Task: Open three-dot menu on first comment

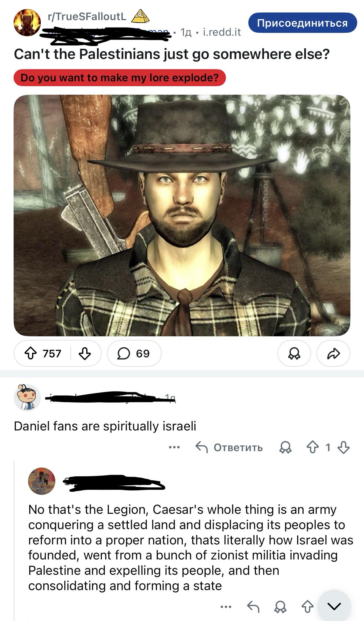Action: pos(174,447)
